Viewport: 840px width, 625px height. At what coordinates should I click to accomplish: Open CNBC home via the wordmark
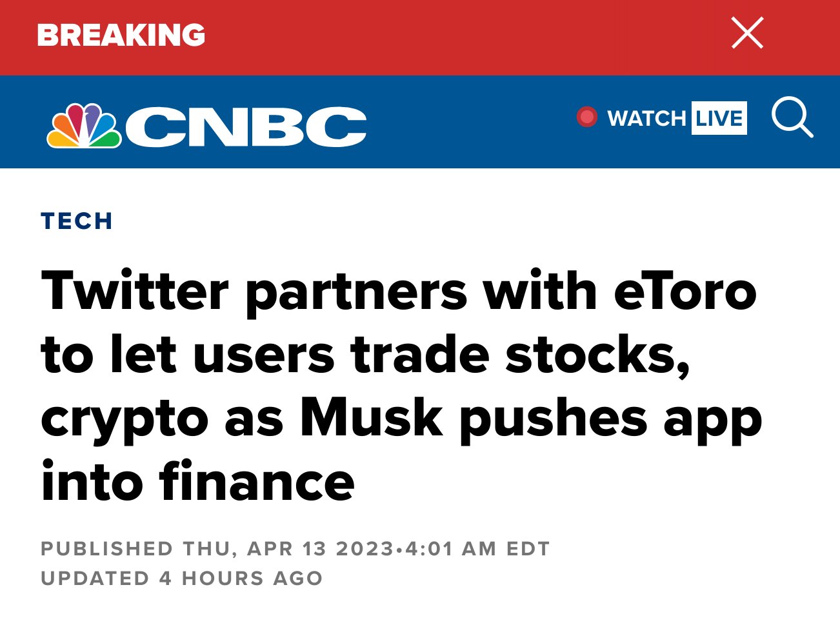246,126
